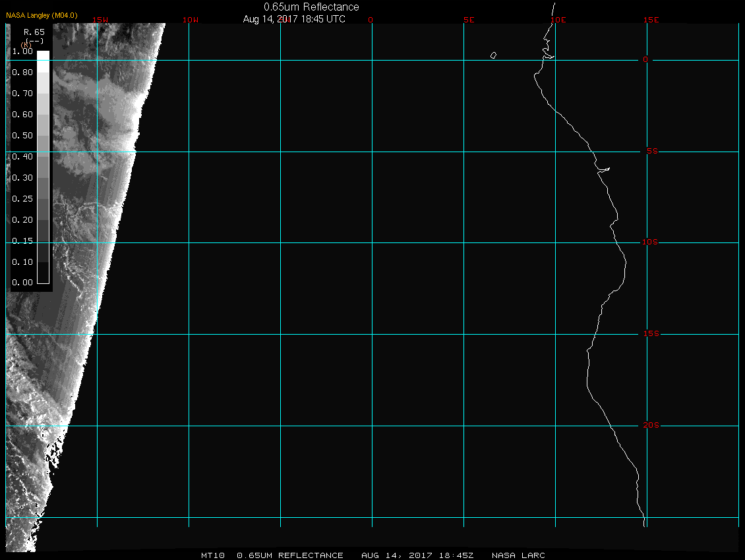Click the 10W longitude label

pyautogui.click(x=190, y=20)
